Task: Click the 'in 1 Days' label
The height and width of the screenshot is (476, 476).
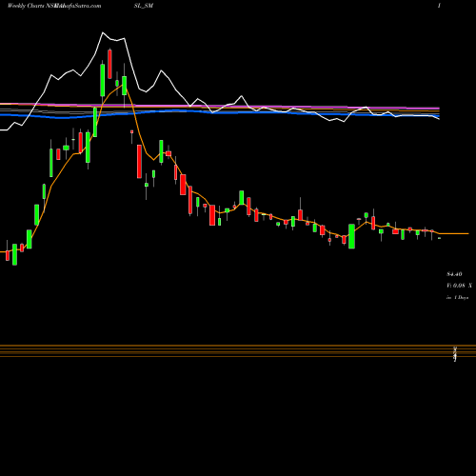Action: (457, 298)
